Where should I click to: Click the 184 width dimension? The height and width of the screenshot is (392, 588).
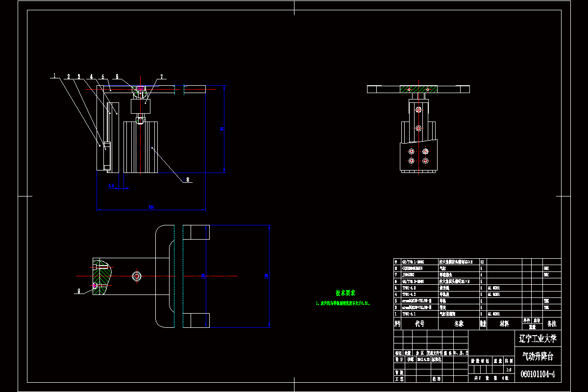151,207
